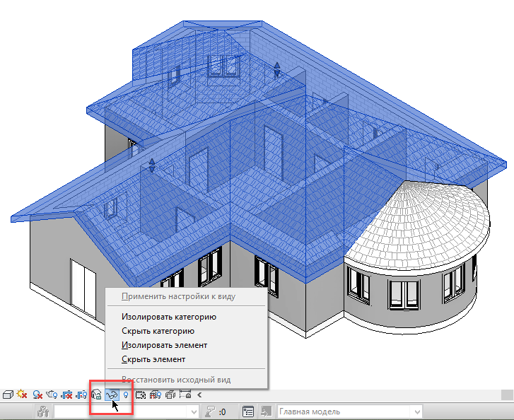Open the rendering dialog teapot icon
This screenshot has height=420, width=514.
click(52, 395)
